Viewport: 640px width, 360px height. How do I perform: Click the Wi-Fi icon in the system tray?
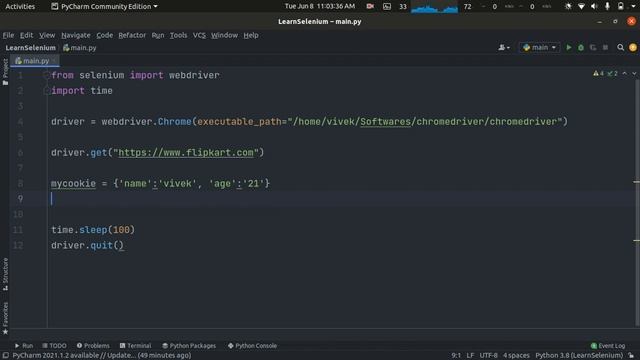pos(581,6)
